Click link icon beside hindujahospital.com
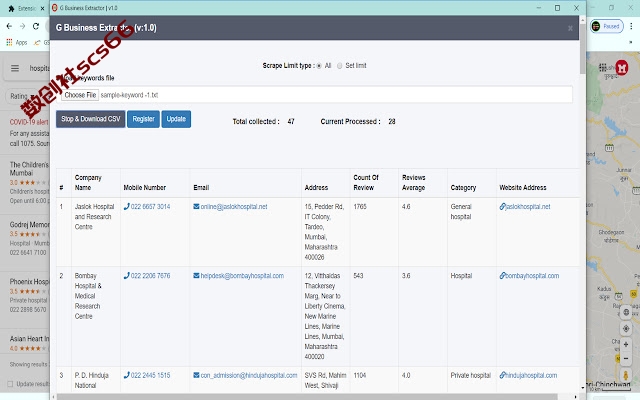Viewport: 640px width, 400px height. pos(502,376)
